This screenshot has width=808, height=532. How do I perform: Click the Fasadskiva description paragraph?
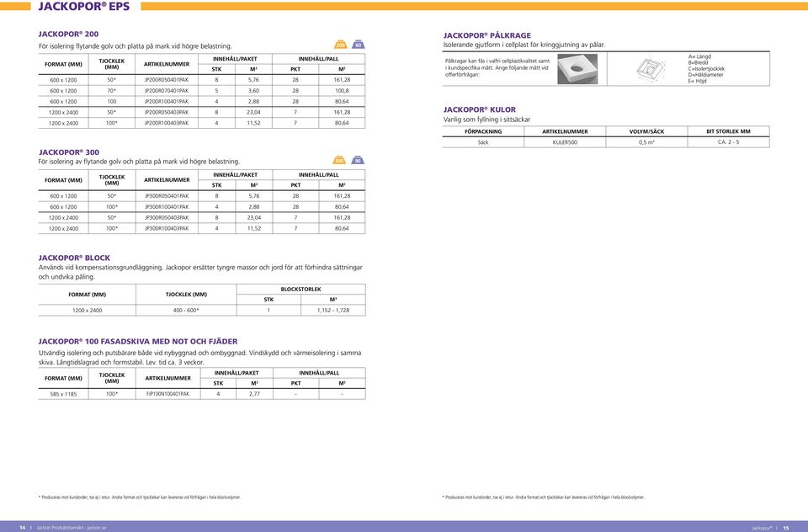pos(200,358)
